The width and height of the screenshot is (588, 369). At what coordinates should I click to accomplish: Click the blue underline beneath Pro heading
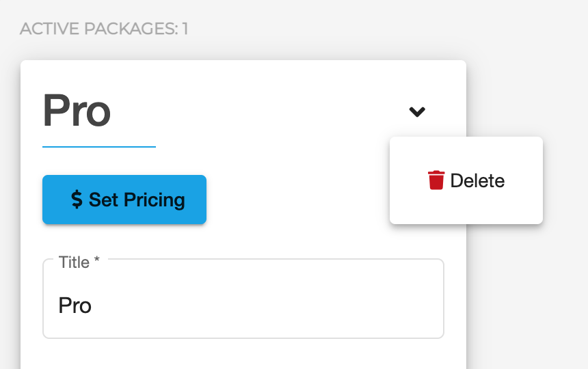(99, 147)
